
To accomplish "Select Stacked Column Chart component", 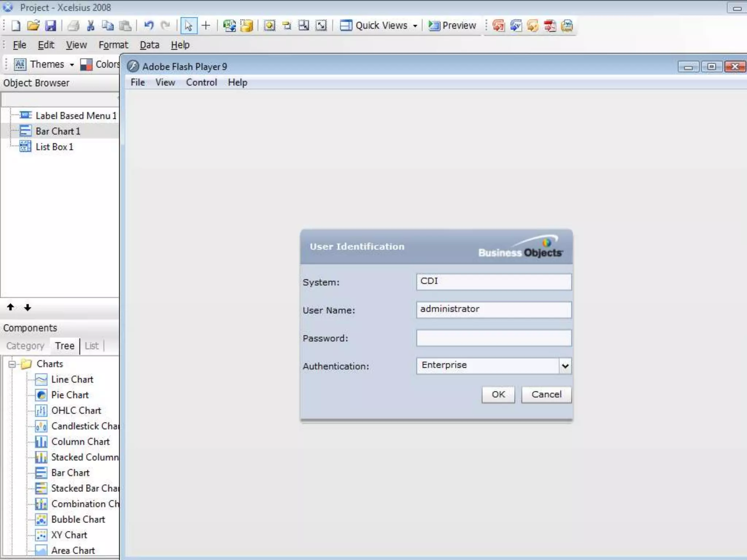I will (x=85, y=457).
